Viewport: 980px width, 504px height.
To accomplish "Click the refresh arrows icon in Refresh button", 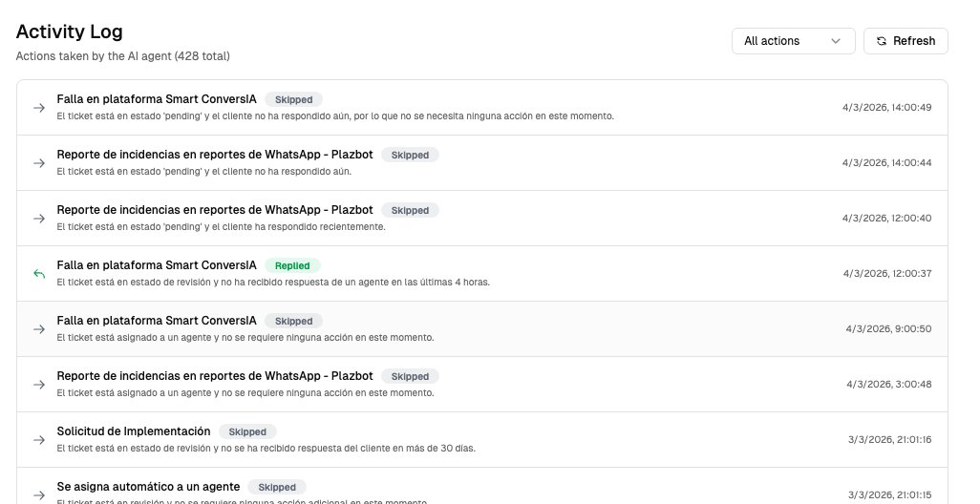I will click(x=882, y=41).
